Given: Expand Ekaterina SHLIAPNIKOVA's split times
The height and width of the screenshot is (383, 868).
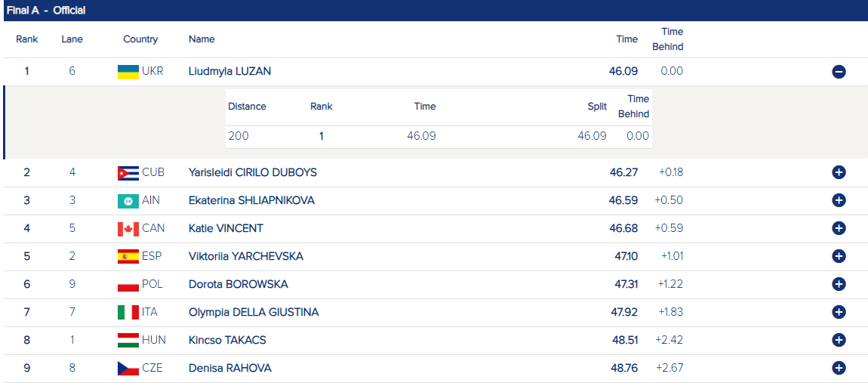Looking at the screenshot, I should tap(839, 200).
